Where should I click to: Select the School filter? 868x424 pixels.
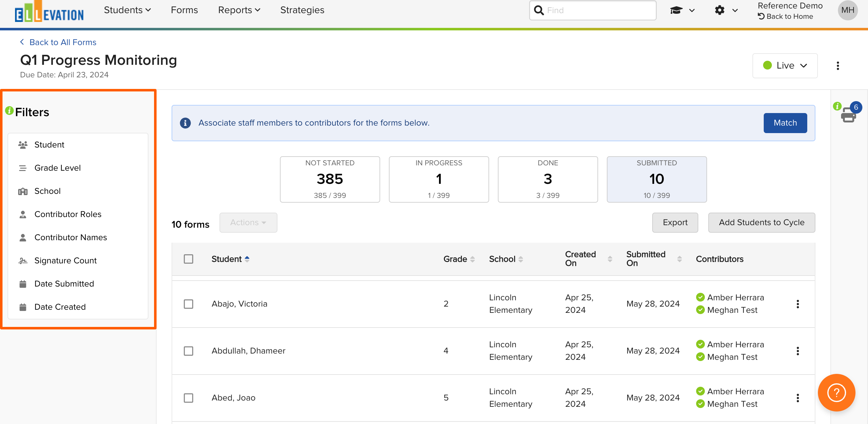78,191
